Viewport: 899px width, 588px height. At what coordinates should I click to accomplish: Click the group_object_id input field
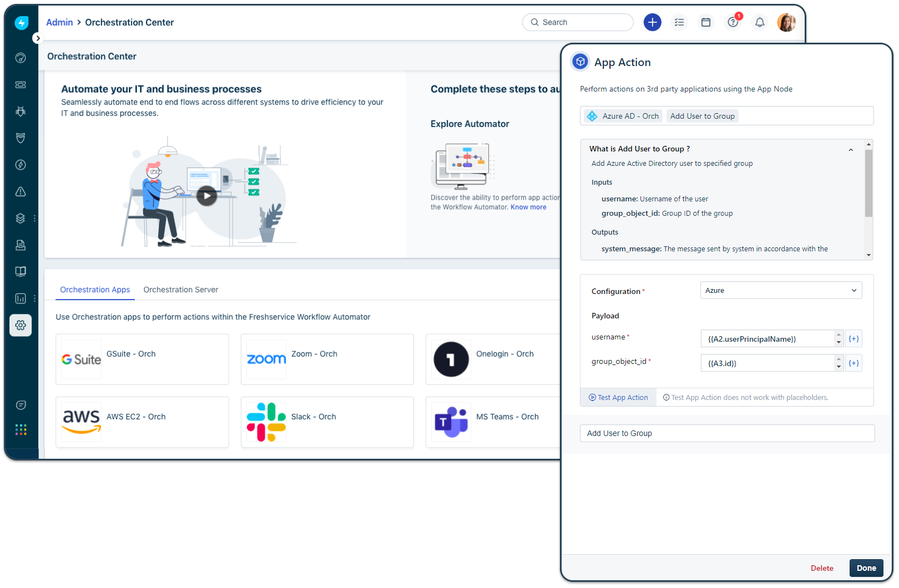767,363
